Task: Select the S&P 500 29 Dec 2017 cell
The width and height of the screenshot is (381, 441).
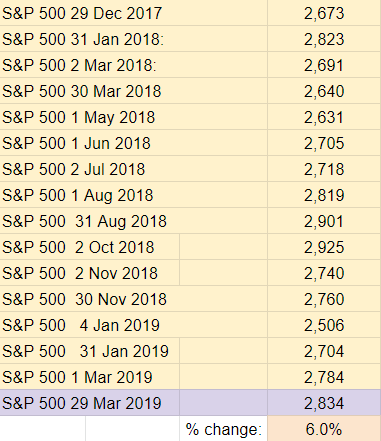Action: [133, 13]
